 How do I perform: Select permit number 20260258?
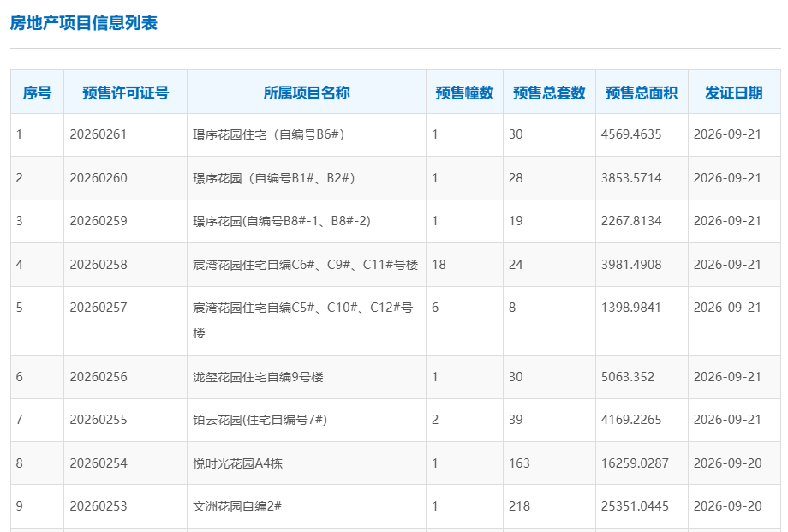[x=98, y=265]
